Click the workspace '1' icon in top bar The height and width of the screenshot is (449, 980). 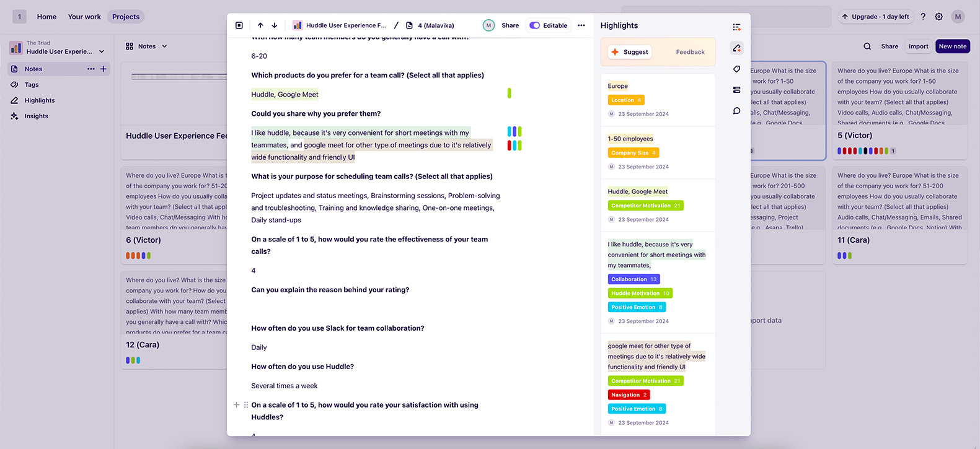(19, 17)
